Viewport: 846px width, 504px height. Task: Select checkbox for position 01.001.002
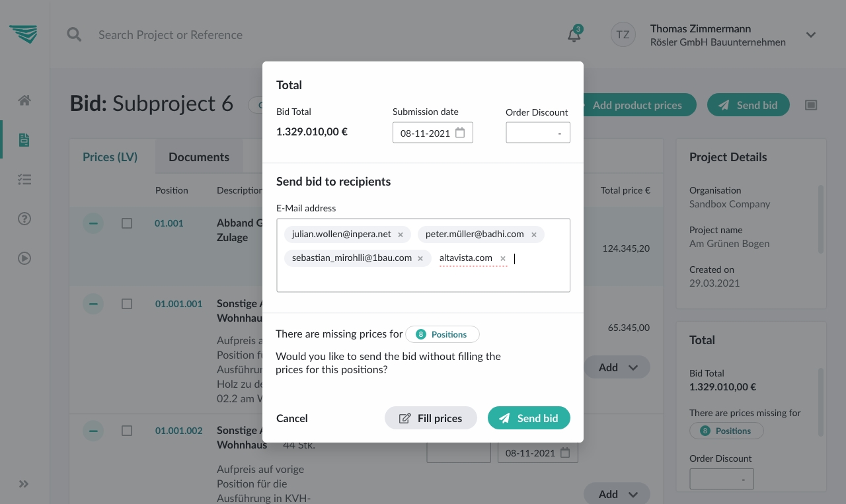pyautogui.click(x=127, y=431)
